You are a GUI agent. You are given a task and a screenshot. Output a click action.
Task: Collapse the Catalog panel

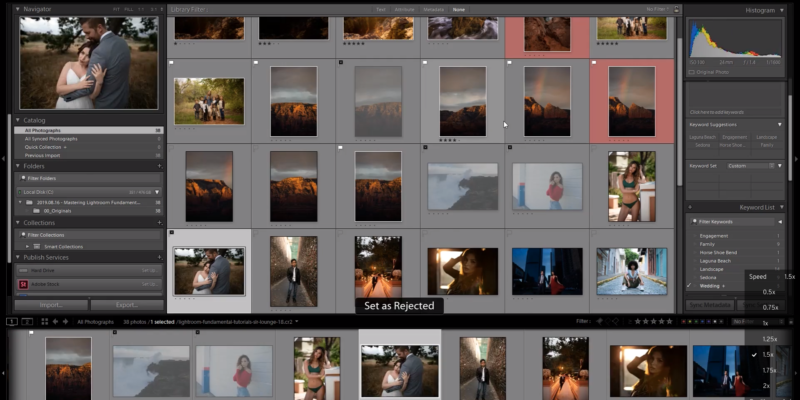[18, 120]
